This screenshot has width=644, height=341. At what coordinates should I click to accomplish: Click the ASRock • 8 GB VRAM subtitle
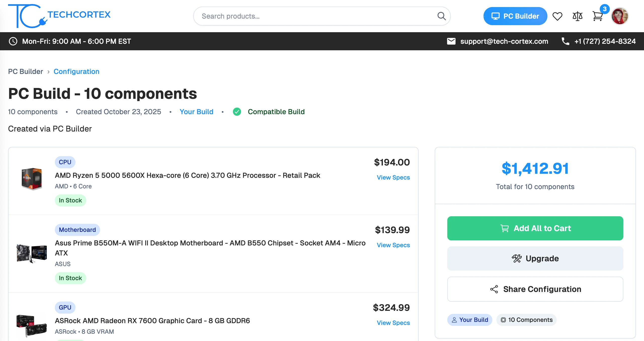tap(84, 332)
